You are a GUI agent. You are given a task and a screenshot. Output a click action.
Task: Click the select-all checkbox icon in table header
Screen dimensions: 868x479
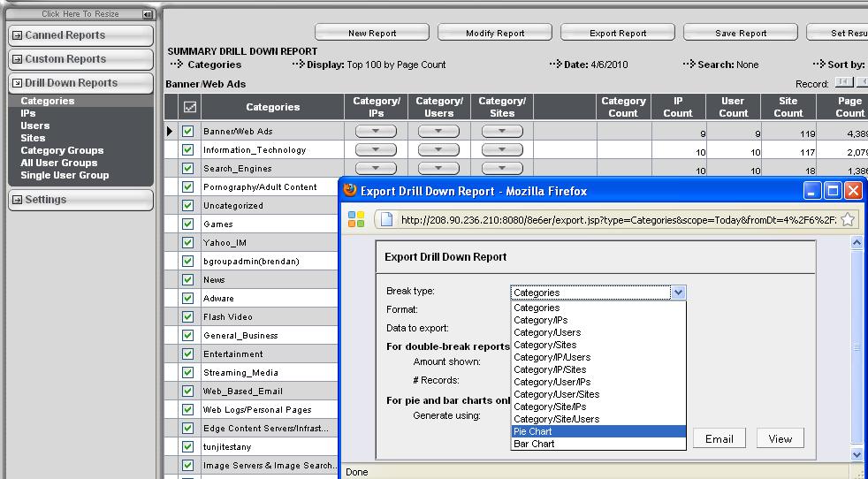click(189, 107)
